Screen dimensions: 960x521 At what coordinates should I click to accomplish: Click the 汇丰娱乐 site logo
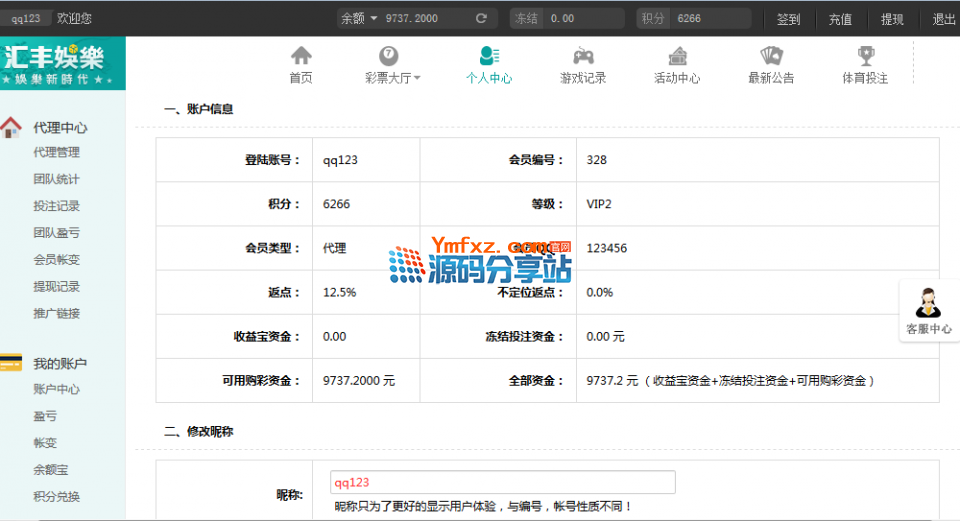[x=63, y=63]
